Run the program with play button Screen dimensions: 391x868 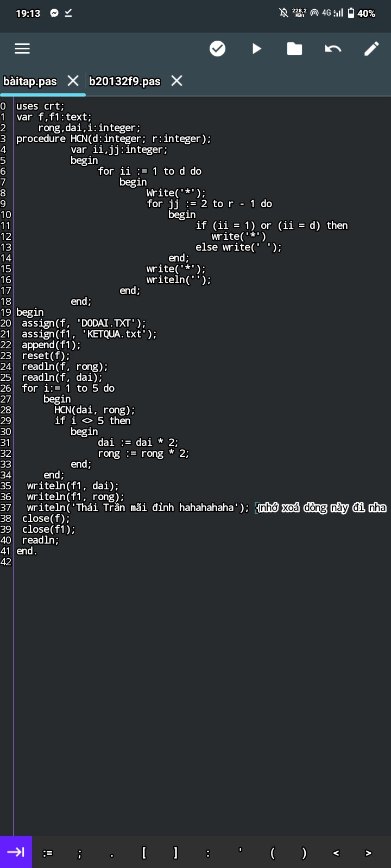(x=257, y=49)
